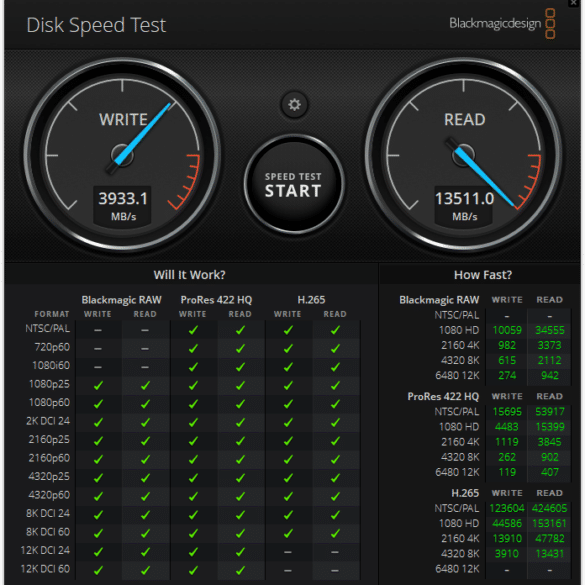Click the 1080p60 format row label
585x585 pixels.
click(x=50, y=403)
